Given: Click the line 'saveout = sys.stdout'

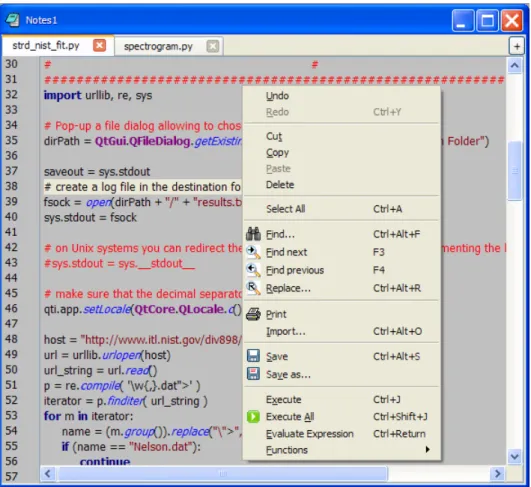Looking at the screenshot, I should tap(97, 171).
